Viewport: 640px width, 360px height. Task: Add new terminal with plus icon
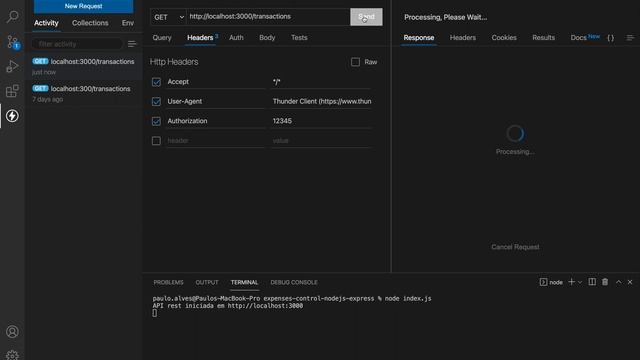coord(571,282)
